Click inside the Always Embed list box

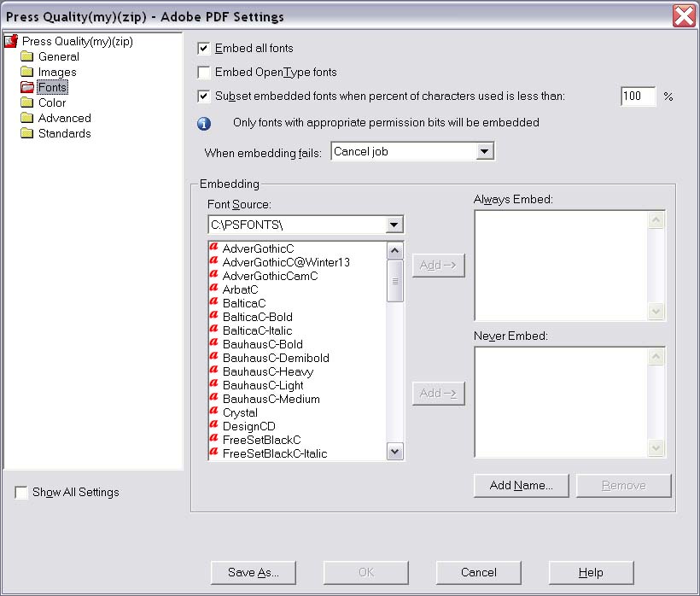(x=561, y=266)
